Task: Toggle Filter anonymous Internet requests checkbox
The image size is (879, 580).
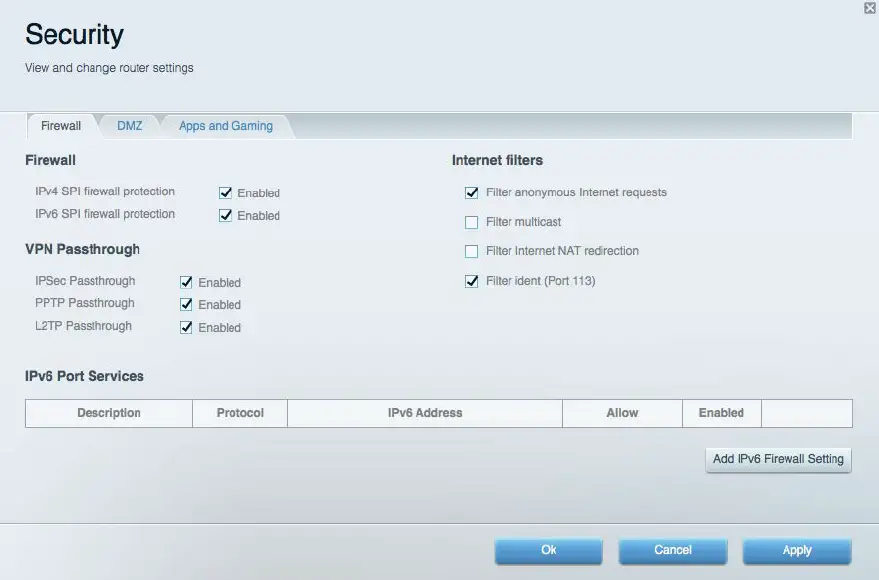Action: [x=471, y=193]
